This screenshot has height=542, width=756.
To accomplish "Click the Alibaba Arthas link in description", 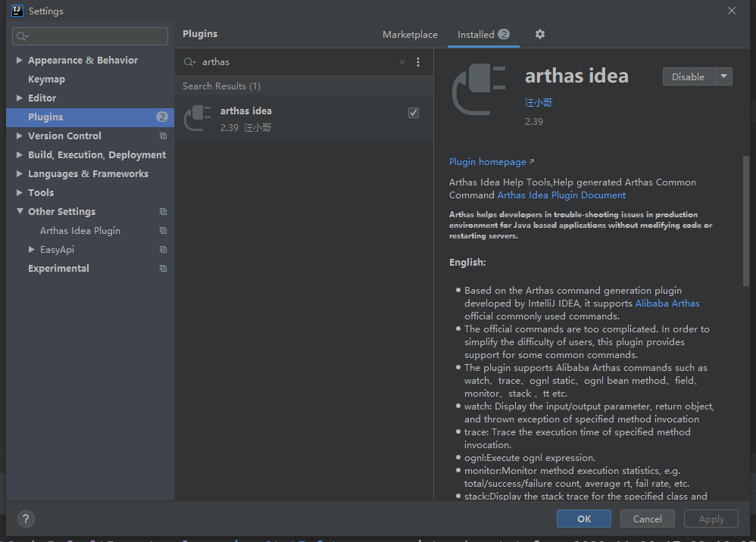I will (x=667, y=303).
